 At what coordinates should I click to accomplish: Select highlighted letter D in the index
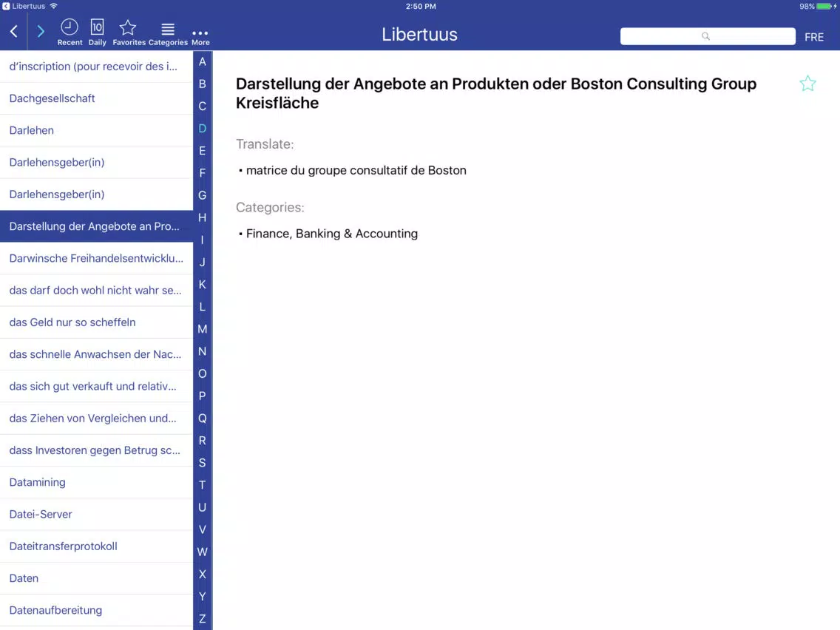203,129
